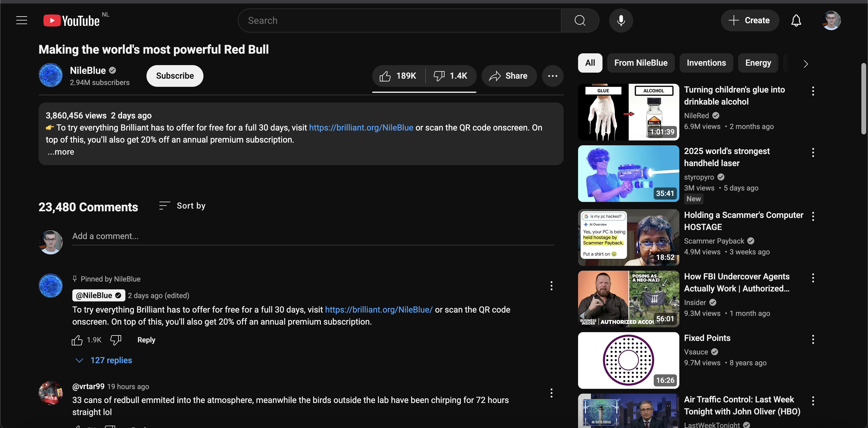
Task: Share this video
Action: point(509,76)
